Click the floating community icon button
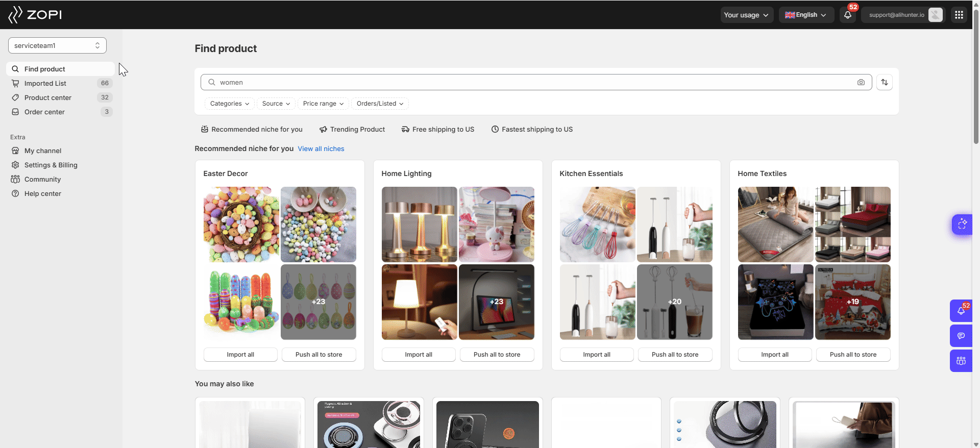This screenshot has width=980, height=448. point(961,361)
